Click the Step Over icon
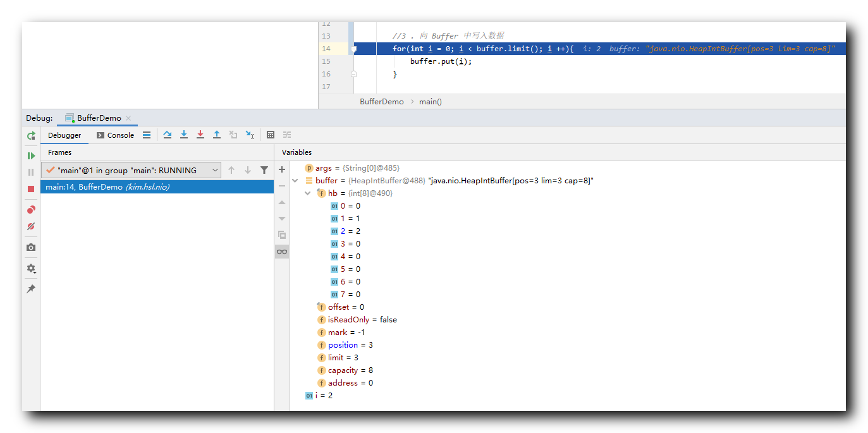Screen dimensions: 868x433 (x=168, y=135)
